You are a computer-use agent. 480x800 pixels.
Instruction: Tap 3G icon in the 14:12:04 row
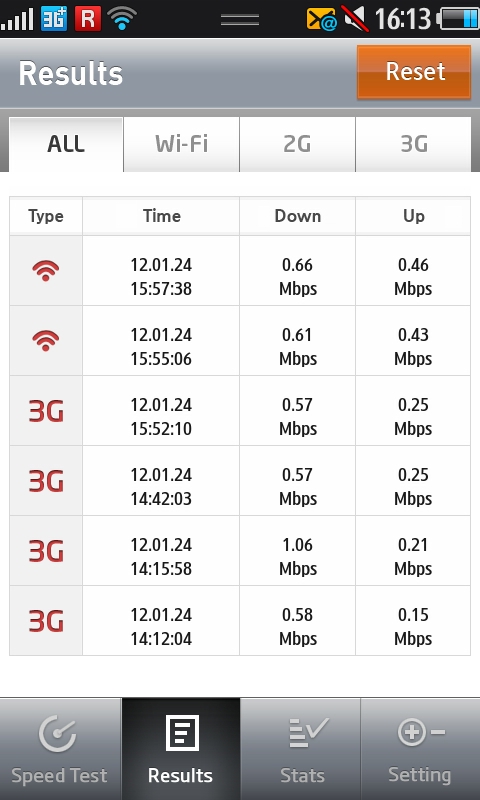pyautogui.click(x=46, y=621)
